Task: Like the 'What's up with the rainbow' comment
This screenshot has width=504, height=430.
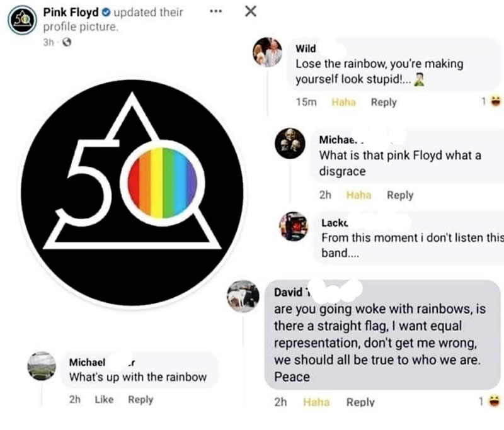Action: [104, 399]
